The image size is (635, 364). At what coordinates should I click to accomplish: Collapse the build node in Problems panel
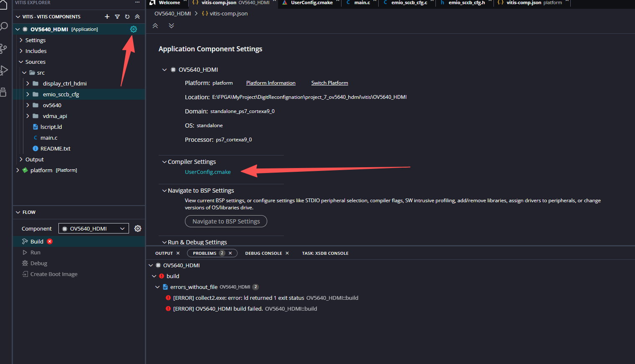[x=154, y=276]
